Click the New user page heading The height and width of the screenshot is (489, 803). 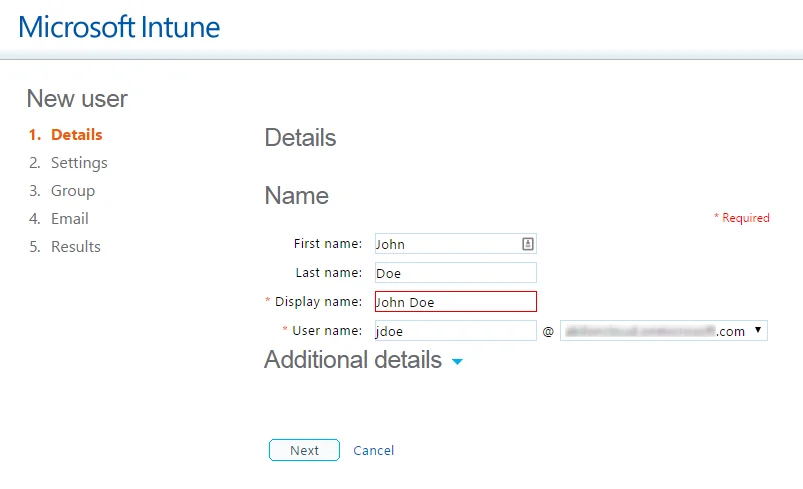pyautogui.click(x=77, y=98)
